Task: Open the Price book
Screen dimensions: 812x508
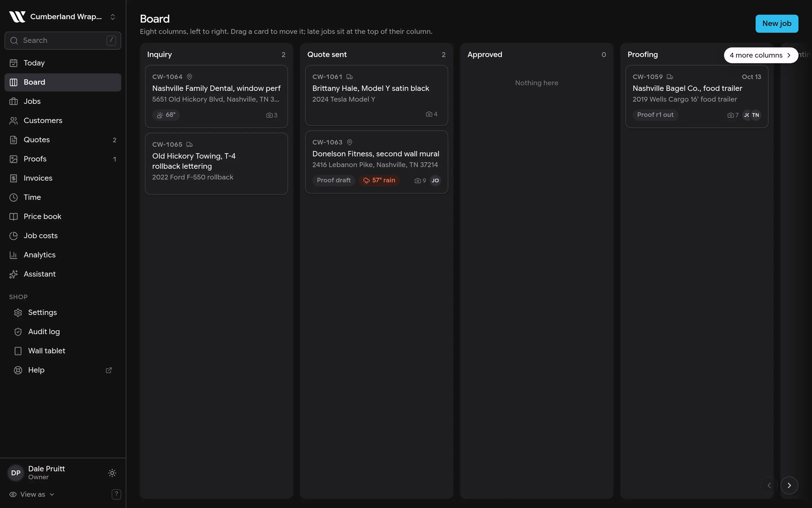Action: click(63, 216)
